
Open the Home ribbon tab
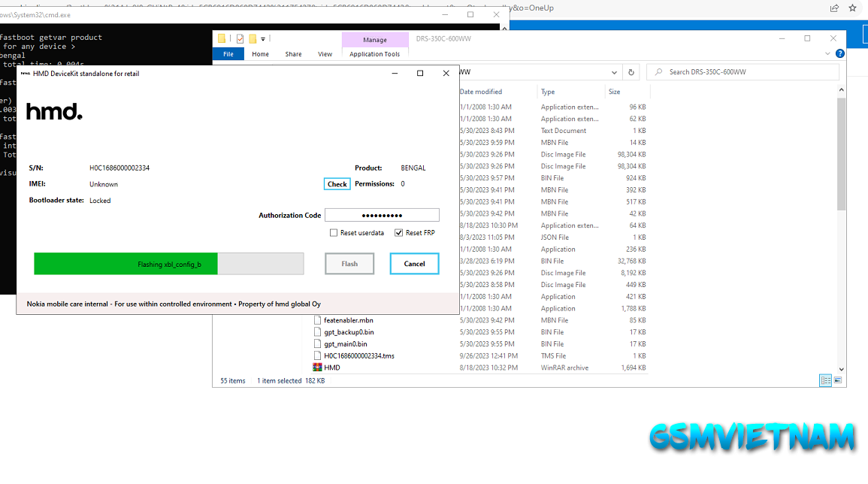tap(260, 53)
